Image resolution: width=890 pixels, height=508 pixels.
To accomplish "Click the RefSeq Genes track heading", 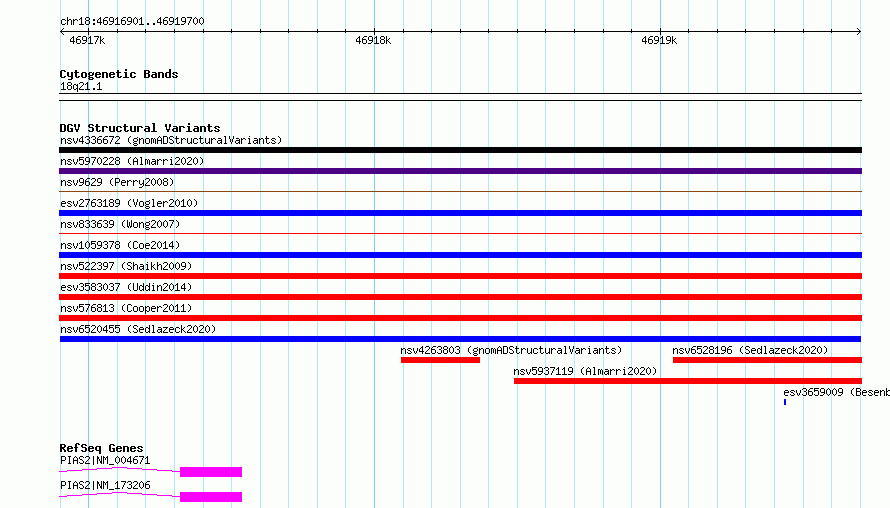I will click(101, 448).
